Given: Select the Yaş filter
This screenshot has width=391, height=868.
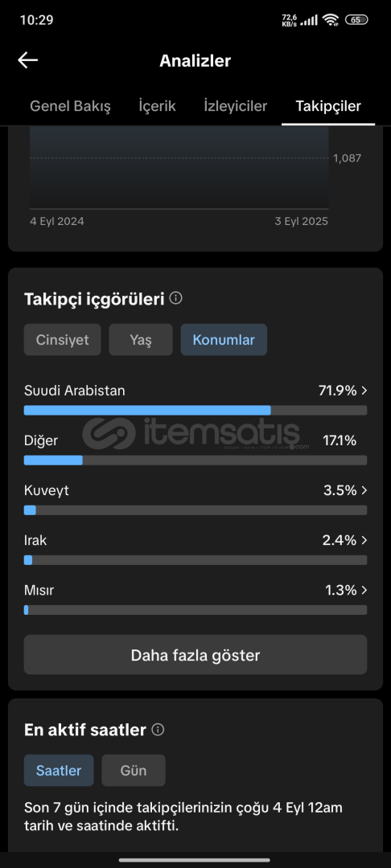Looking at the screenshot, I should (x=141, y=340).
